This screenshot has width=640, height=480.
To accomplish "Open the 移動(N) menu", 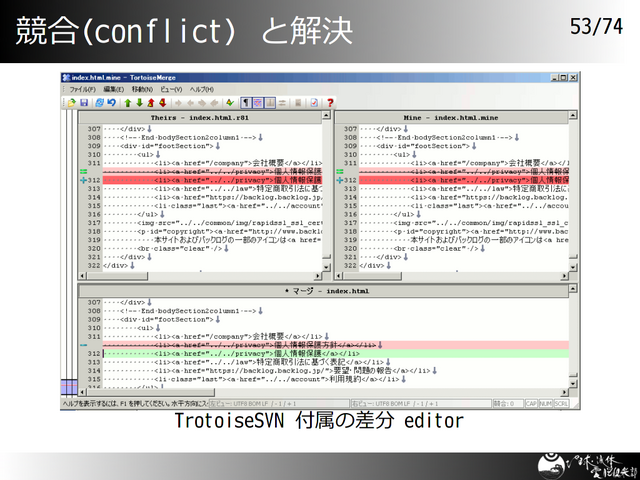I will coord(142,89).
